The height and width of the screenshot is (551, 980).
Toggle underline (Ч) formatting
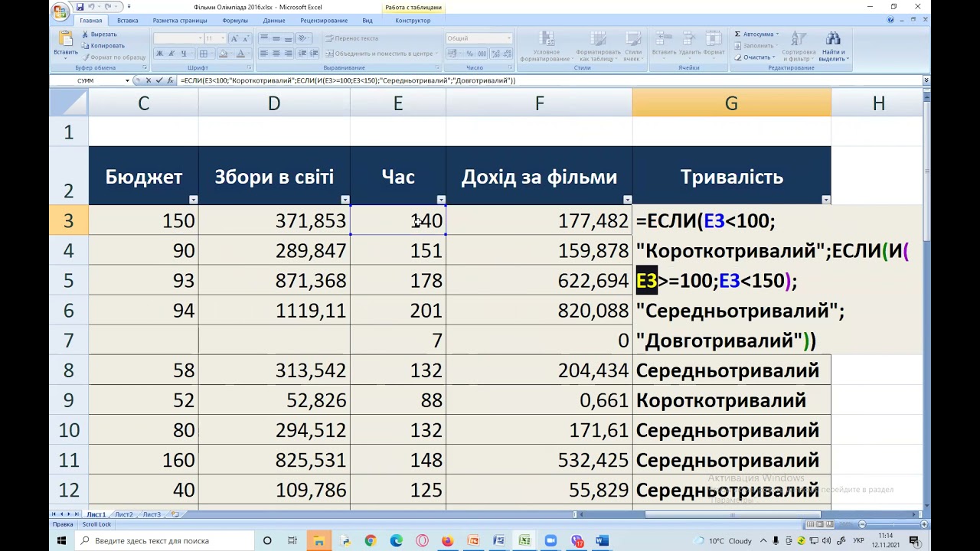[184, 54]
